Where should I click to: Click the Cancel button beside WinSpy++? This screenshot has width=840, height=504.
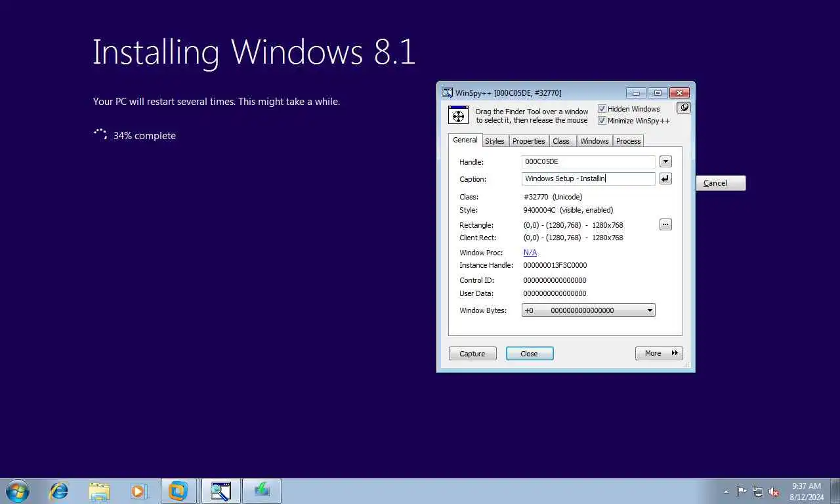[x=721, y=183]
